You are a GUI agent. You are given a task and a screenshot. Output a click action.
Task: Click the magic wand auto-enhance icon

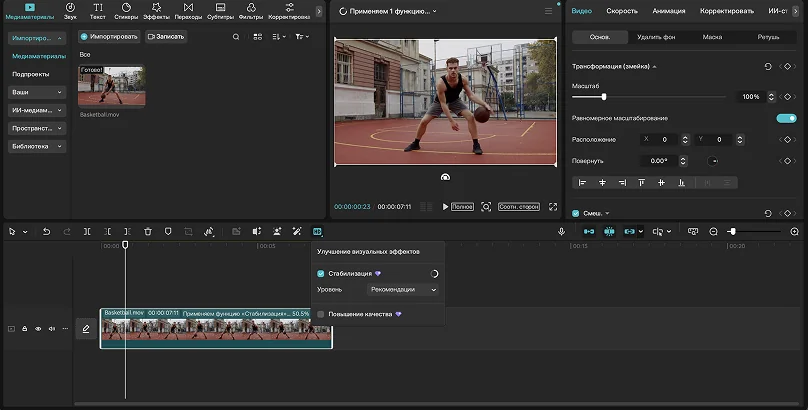[297, 232]
